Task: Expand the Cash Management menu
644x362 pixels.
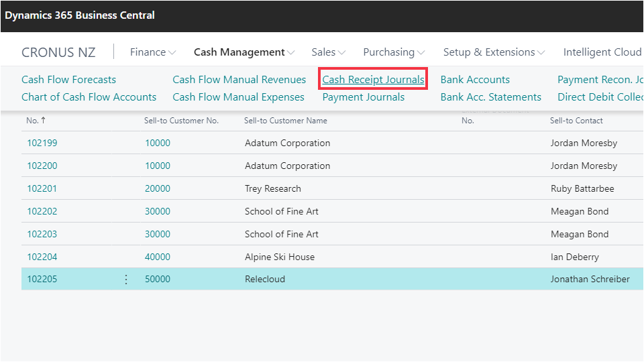Action: 244,52
